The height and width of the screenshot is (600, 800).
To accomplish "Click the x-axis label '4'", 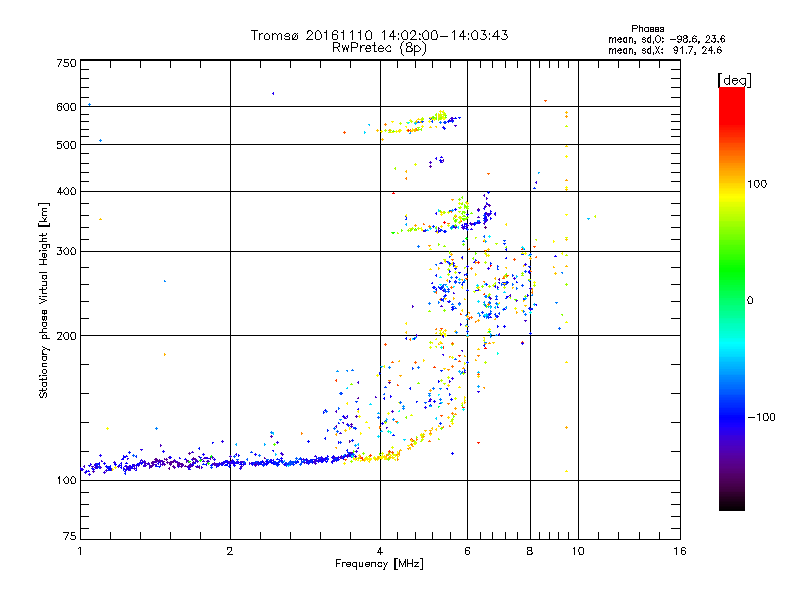I will (380, 551).
